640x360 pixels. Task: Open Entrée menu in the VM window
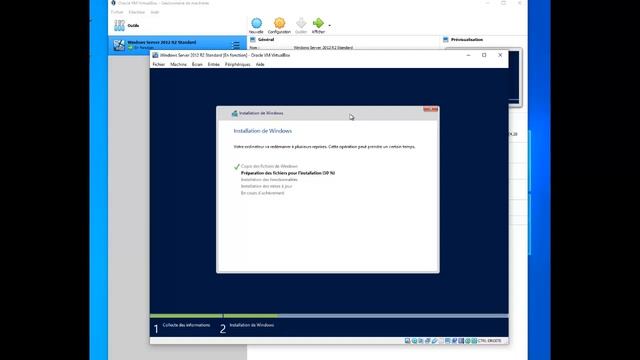213,64
